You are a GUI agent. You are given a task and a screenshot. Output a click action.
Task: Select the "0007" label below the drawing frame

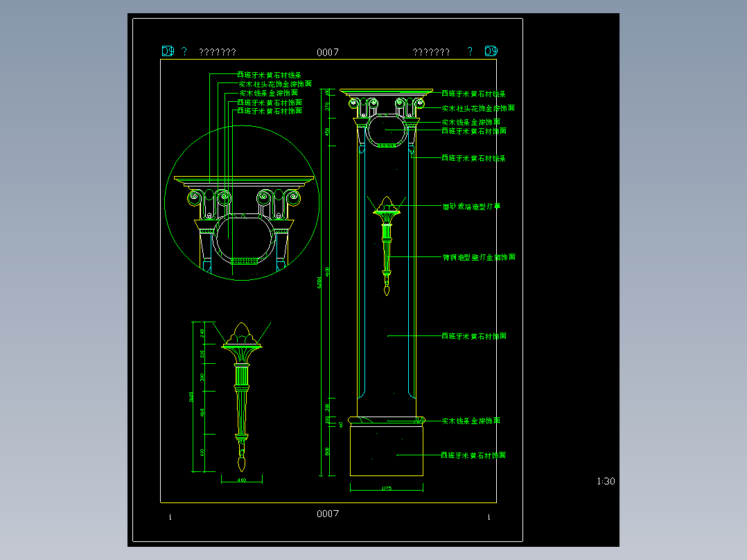(x=328, y=514)
